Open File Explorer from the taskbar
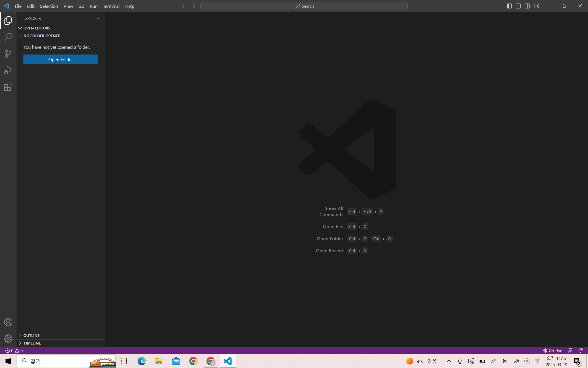 (x=159, y=361)
